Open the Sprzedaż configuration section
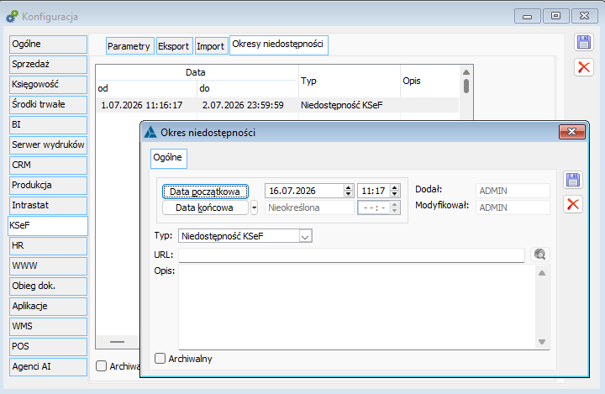The width and height of the screenshot is (605, 394). (x=48, y=64)
